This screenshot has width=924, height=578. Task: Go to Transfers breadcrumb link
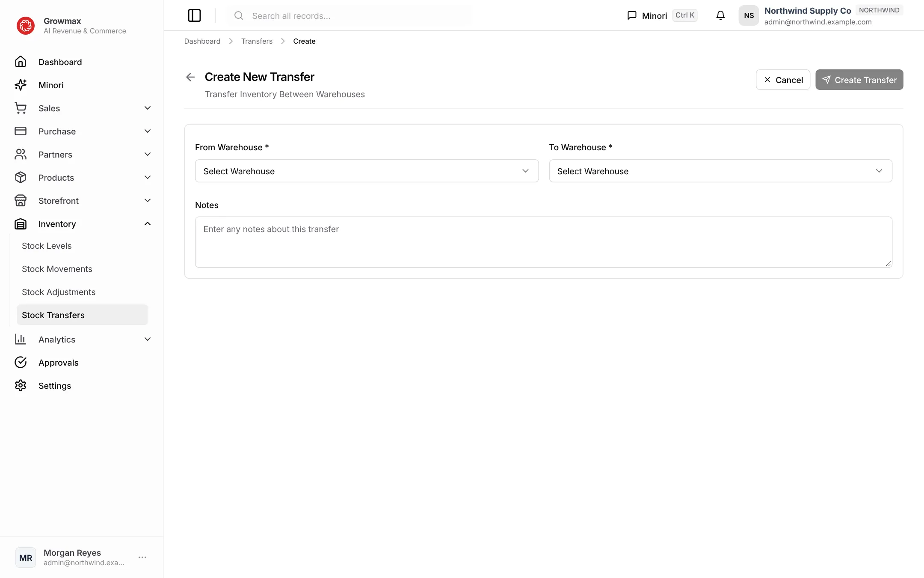click(257, 41)
